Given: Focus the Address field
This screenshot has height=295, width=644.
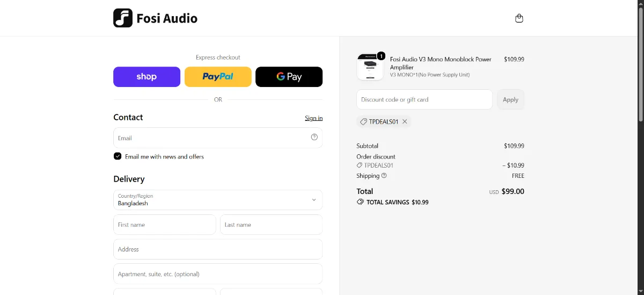Looking at the screenshot, I should [x=218, y=249].
